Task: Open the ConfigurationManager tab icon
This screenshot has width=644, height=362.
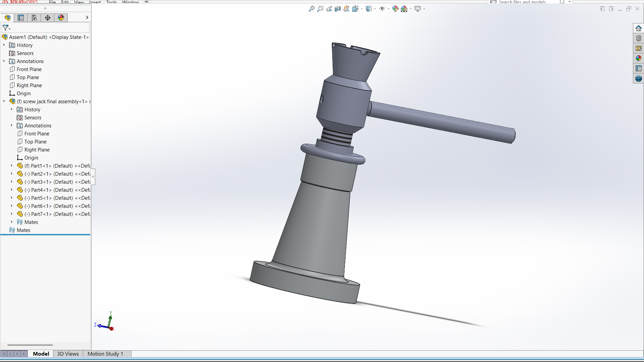Action: [34, 18]
